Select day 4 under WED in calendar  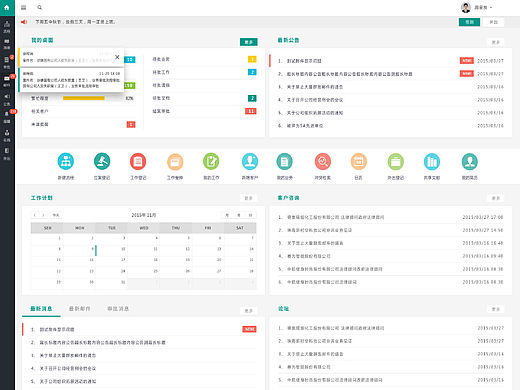point(144,239)
